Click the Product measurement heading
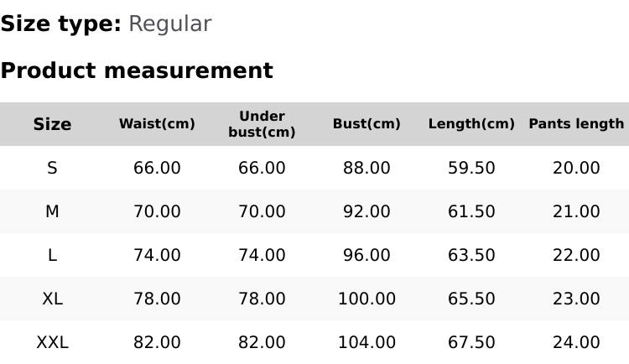Viewport: 629px width, 364px height. click(137, 70)
